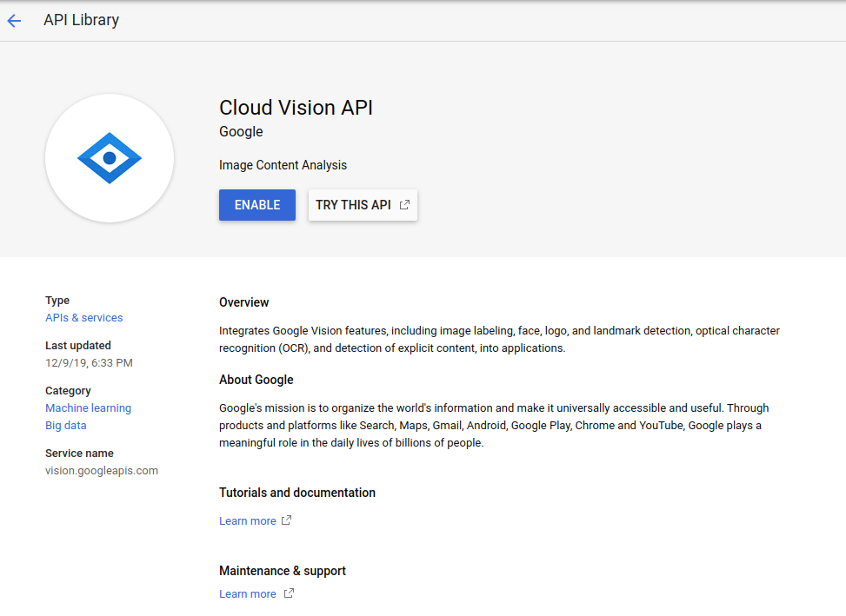846x616 pixels.
Task: Select the vision.googleapis.com service name
Action: pos(102,471)
